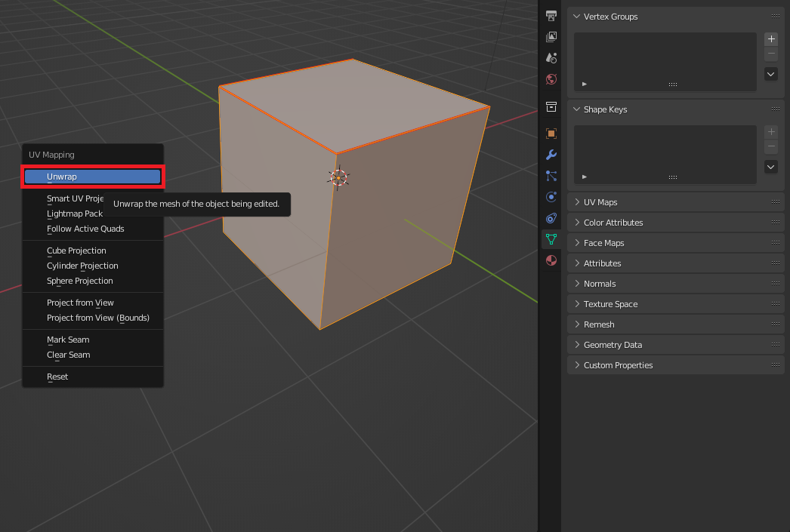Expand the UV Maps panel
The image size is (790, 532).
click(600, 202)
